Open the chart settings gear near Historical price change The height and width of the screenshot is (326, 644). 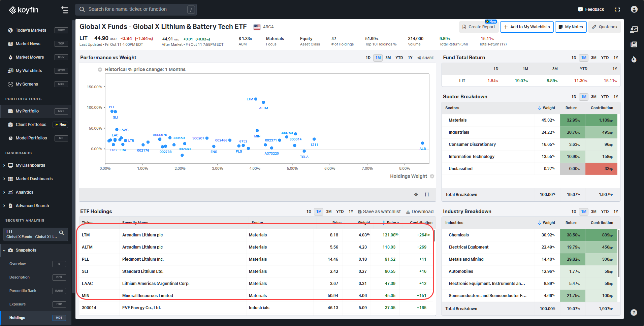(100, 69)
